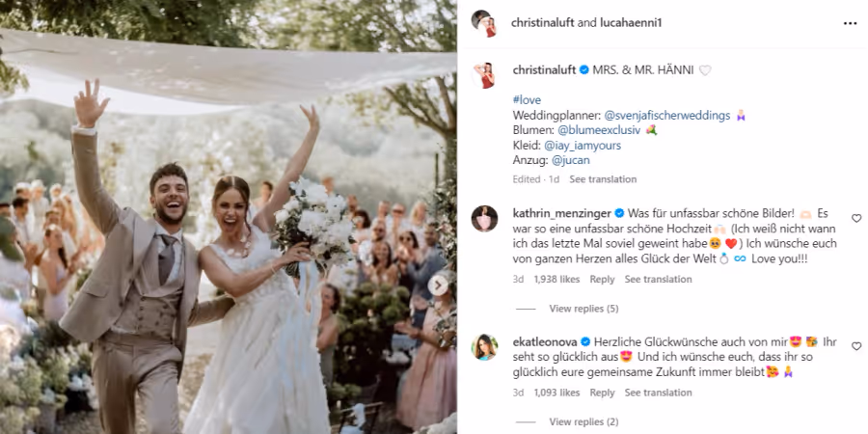Reply to ekatleonova's comment
868x434 pixels.
point(602,393)
